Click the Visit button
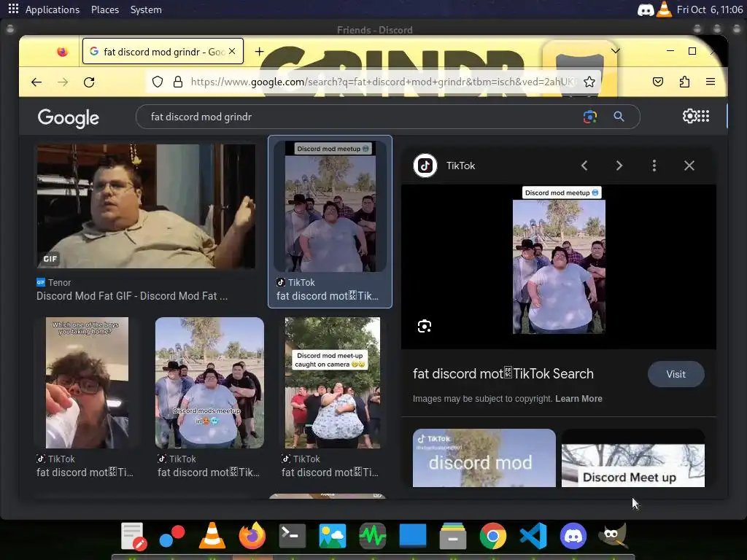The image size is (747, 560). (676, 374)
